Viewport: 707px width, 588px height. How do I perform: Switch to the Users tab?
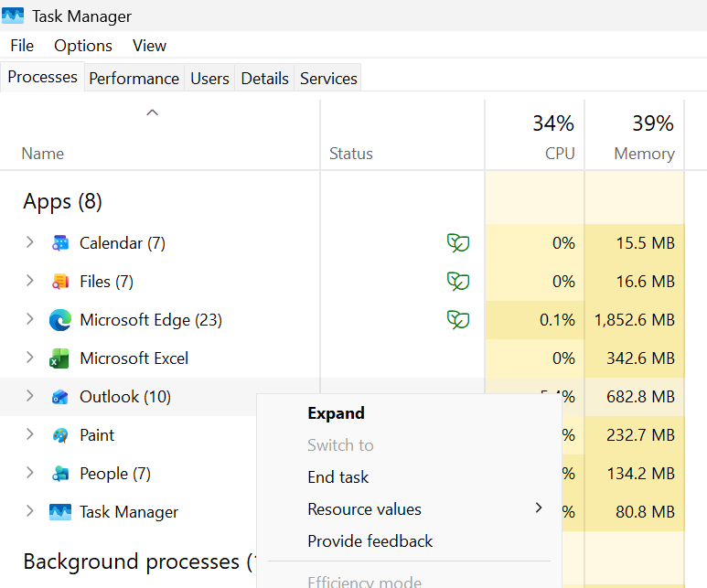point(209,79)
